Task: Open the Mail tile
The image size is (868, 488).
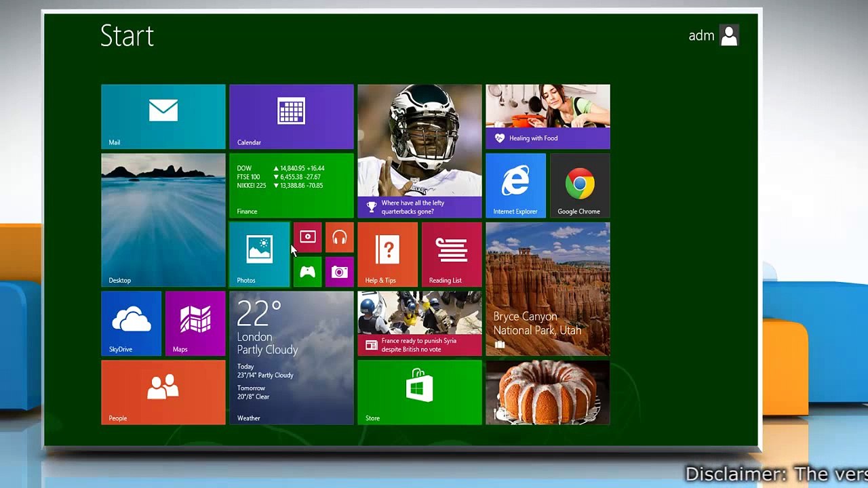Action: point(163,117)
